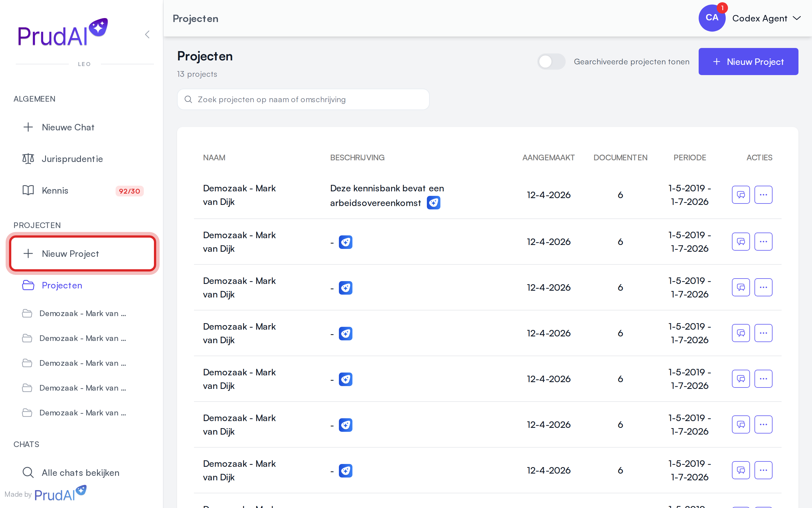Click the magnifier icon in the project search

click(188, 99)
